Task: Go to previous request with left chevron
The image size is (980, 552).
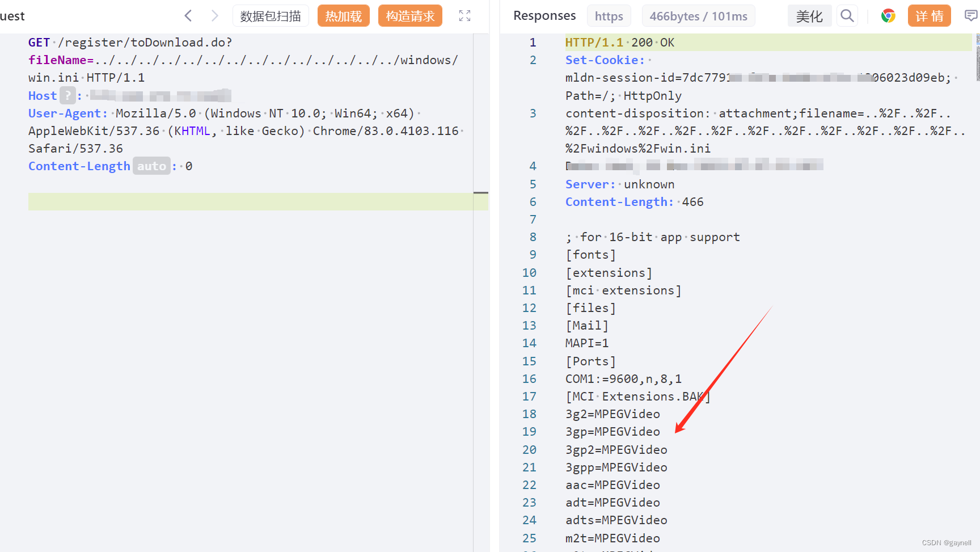Action: (188, 16)
